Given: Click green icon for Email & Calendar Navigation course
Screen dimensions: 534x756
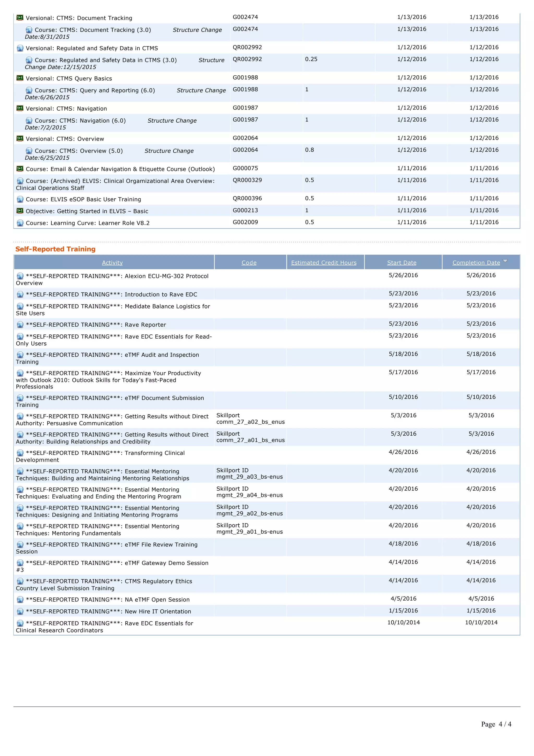Looking at the screenshot, I should 20,169.
